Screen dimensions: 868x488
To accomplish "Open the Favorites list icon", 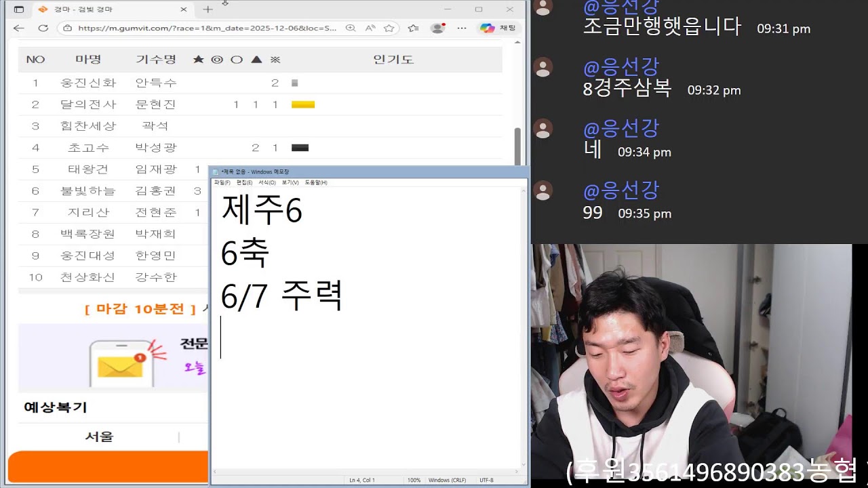I will [413, 28].
